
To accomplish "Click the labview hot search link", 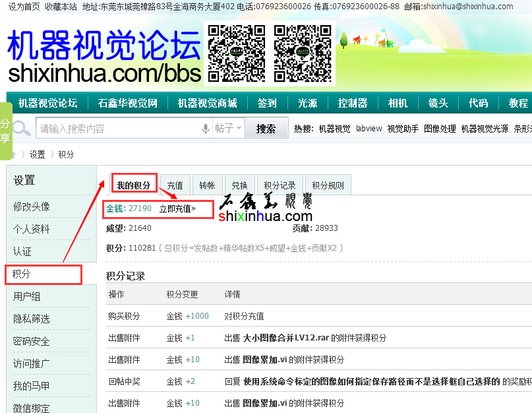I will [x=369, y=129].
